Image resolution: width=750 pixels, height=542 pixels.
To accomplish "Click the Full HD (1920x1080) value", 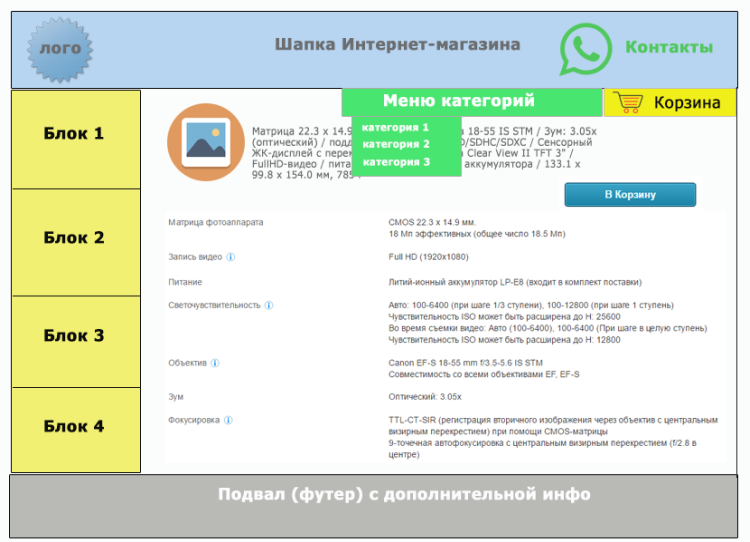I will [429, 257].
